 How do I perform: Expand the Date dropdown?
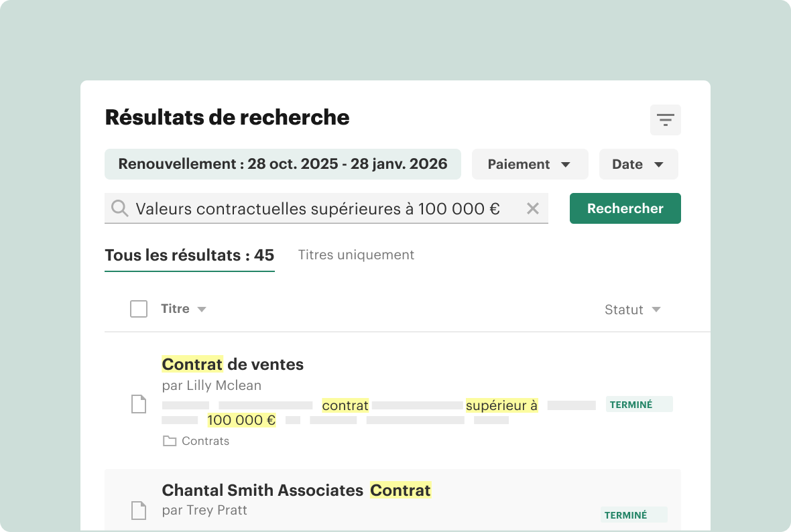point(638,164)
